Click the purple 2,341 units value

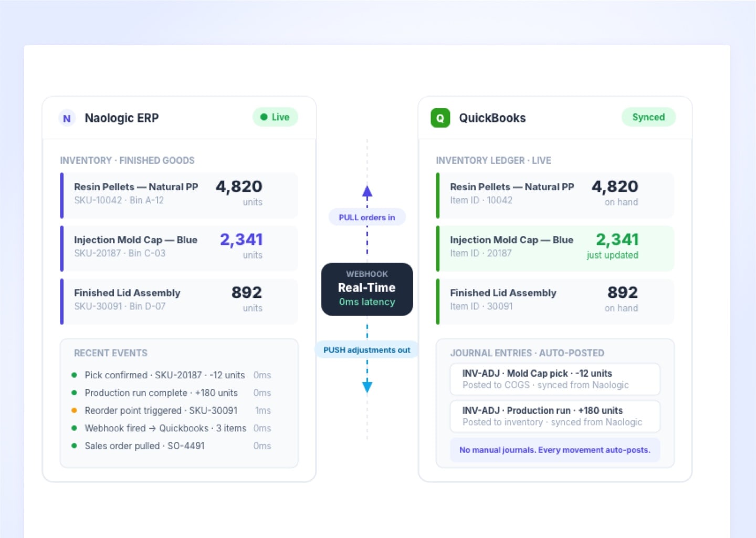(241, 240)
